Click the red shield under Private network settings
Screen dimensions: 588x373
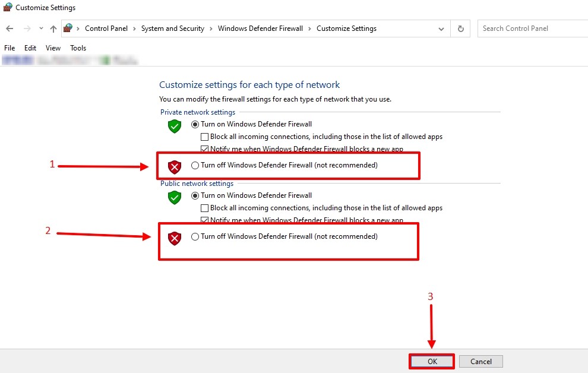(175, 167)
